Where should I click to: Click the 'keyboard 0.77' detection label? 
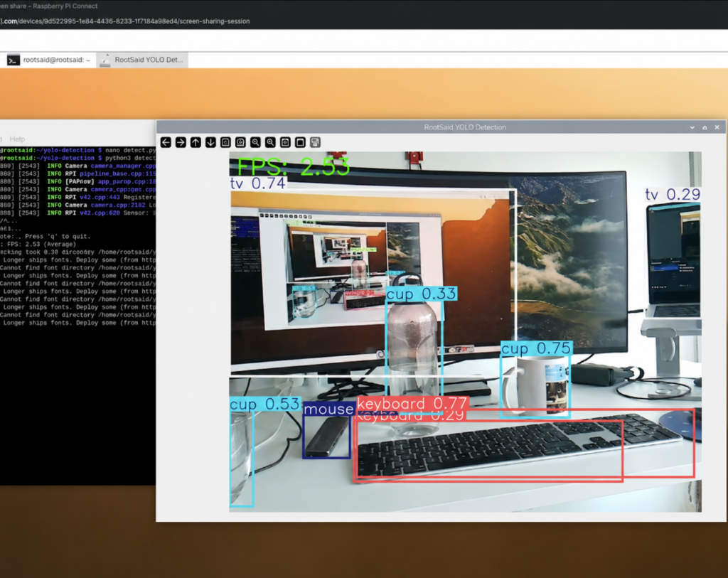point(412,403)
